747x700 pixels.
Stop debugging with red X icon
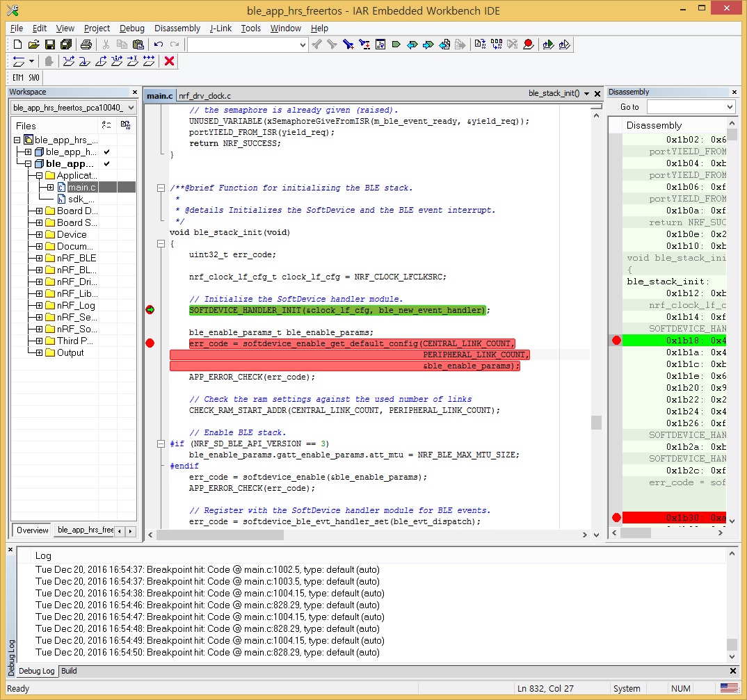coord(169,61)
